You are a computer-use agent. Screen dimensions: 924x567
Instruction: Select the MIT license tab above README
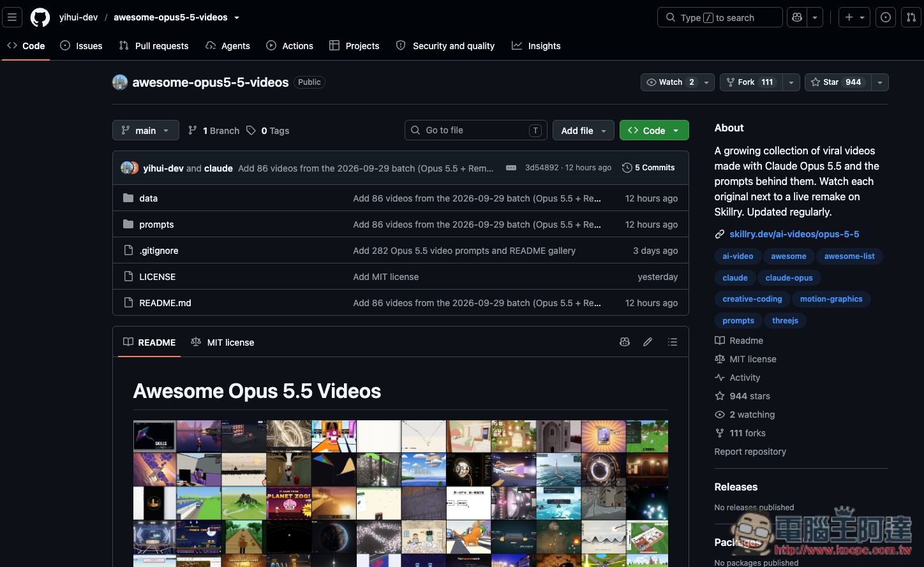coord(223,342)
